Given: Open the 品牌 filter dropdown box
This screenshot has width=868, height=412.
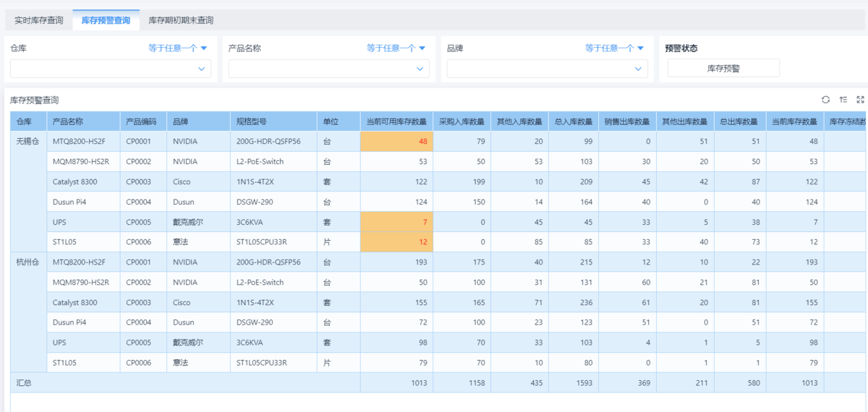Looking at the screenshot, I should [x=548, y=69].
